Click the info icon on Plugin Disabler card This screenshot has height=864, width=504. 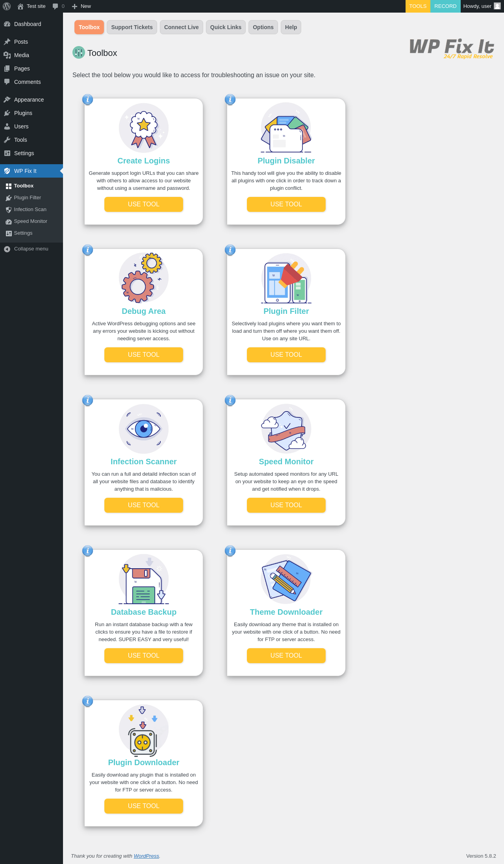pos(230,100)
